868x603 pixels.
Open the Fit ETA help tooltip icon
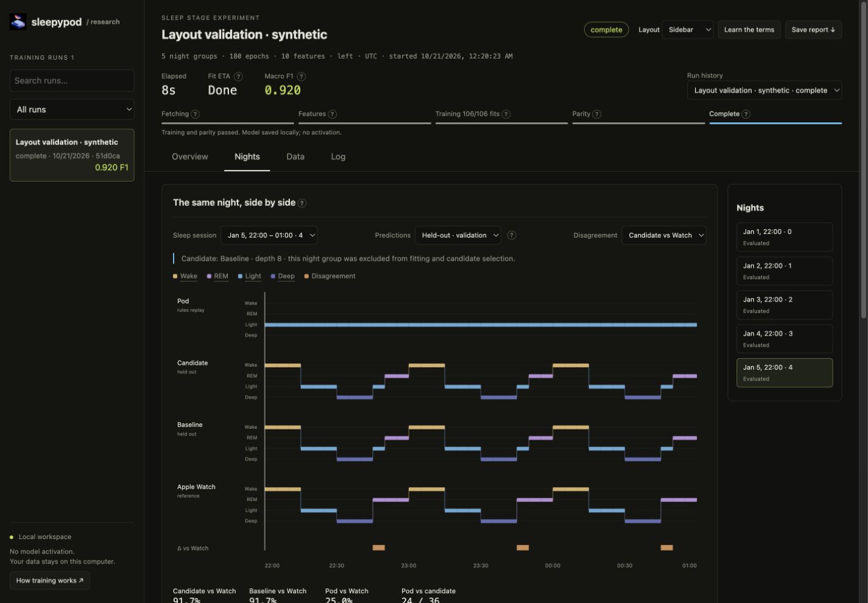(x=238, y=77)
